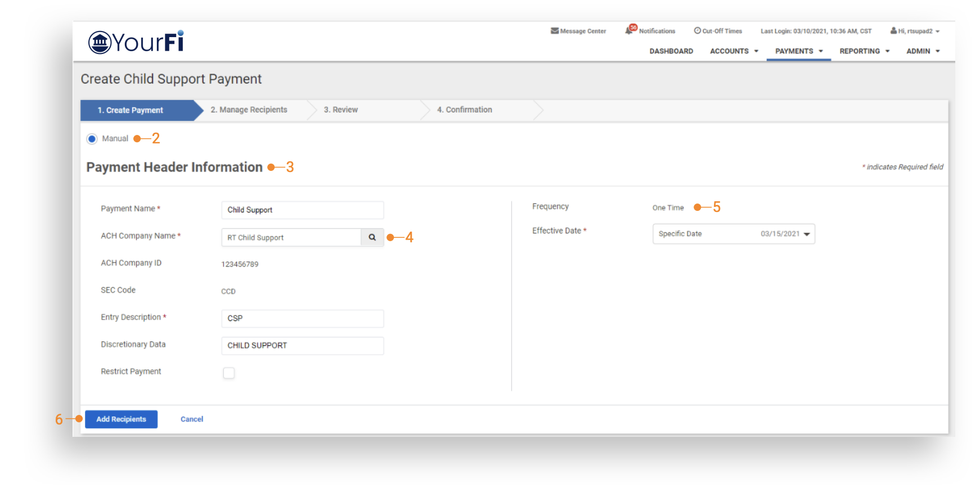View Cut-Off Times clock icon
Image resolution: width=980 pixels, height=497 pixels.
(x=697, y=31)
